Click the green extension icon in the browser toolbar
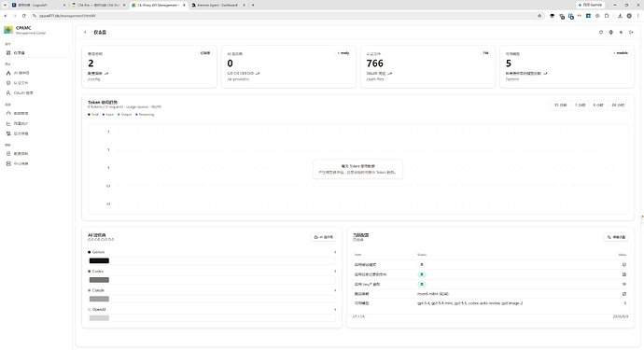 click(562, 16)
